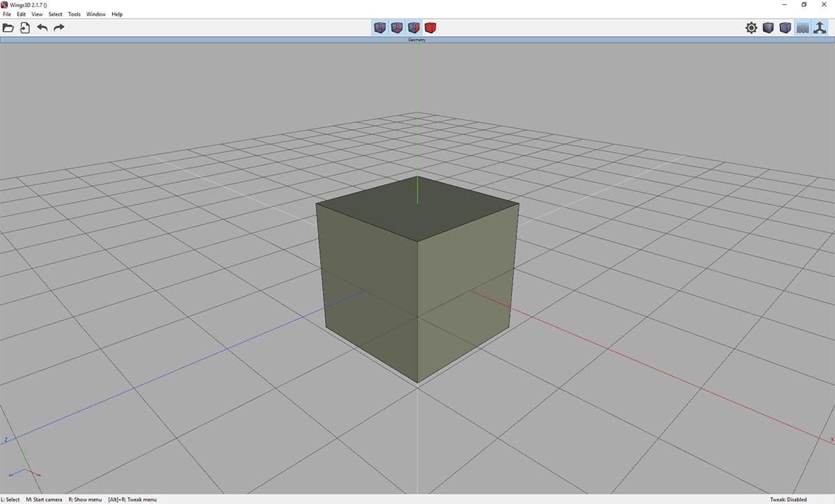Click the Save file icon
Viewport: 835px width, 504px height.
tap(25, 28)
